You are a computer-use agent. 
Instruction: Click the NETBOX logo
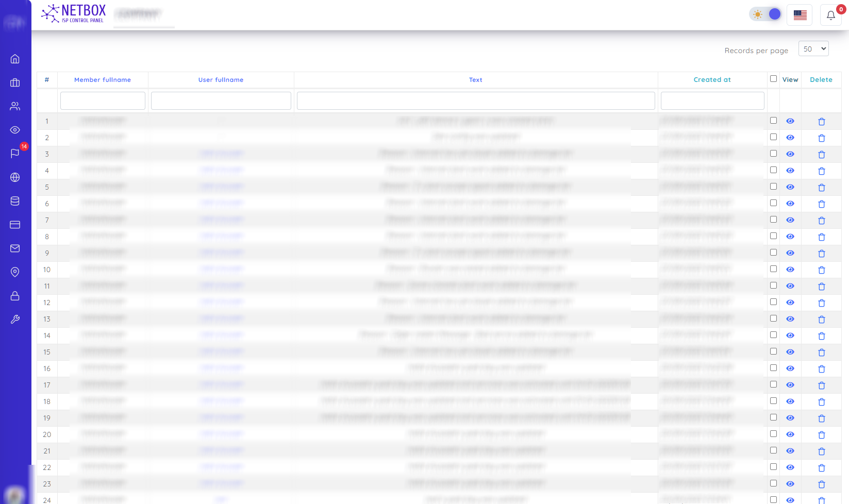click(x=74, y=13)
